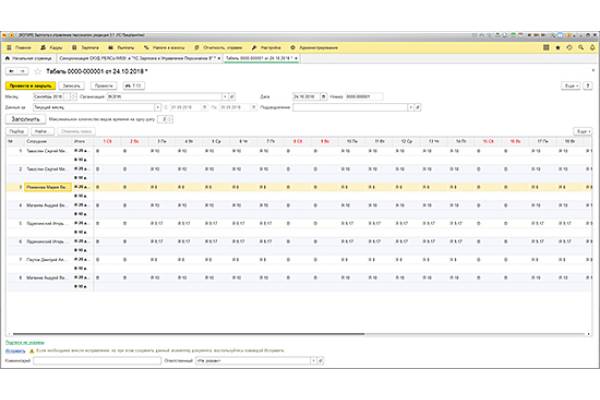Click the Исправить link
600x400 pixels.
point(14,352)
